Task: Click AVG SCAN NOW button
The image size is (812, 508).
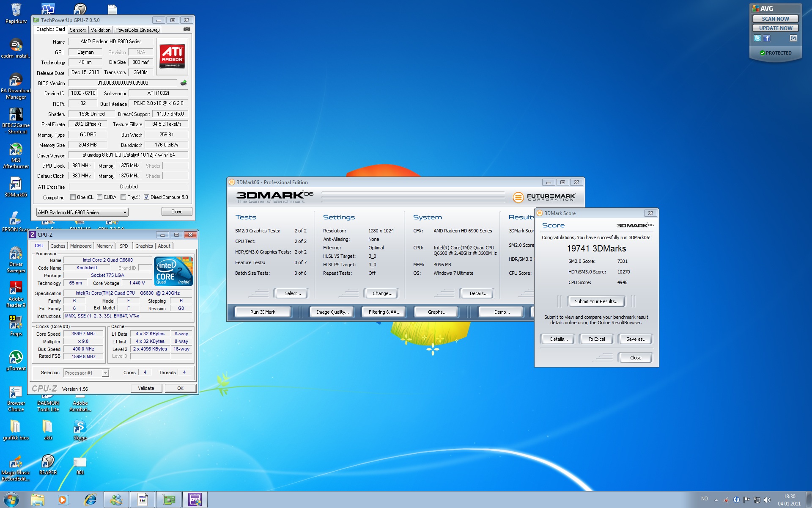Action: [775, 19]
